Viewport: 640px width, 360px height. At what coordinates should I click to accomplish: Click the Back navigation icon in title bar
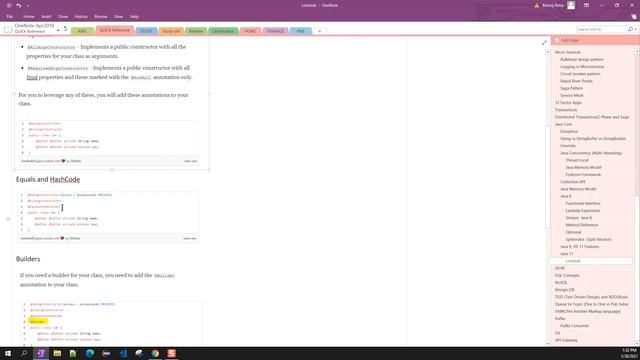(x=9, y=5)
